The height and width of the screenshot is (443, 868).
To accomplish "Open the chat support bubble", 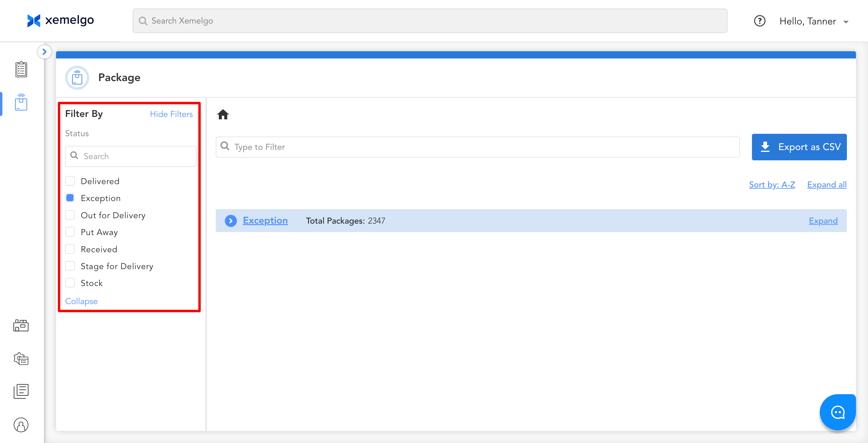I will 837,412.
